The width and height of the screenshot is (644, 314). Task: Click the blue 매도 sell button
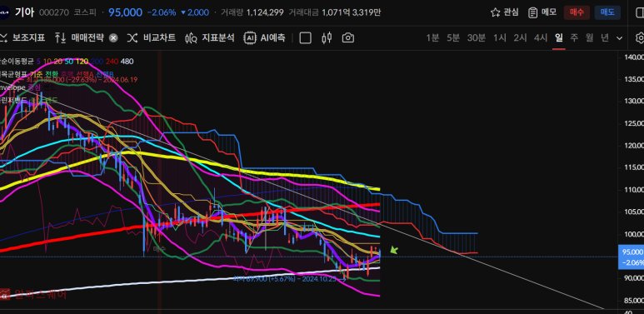[607, 12]
